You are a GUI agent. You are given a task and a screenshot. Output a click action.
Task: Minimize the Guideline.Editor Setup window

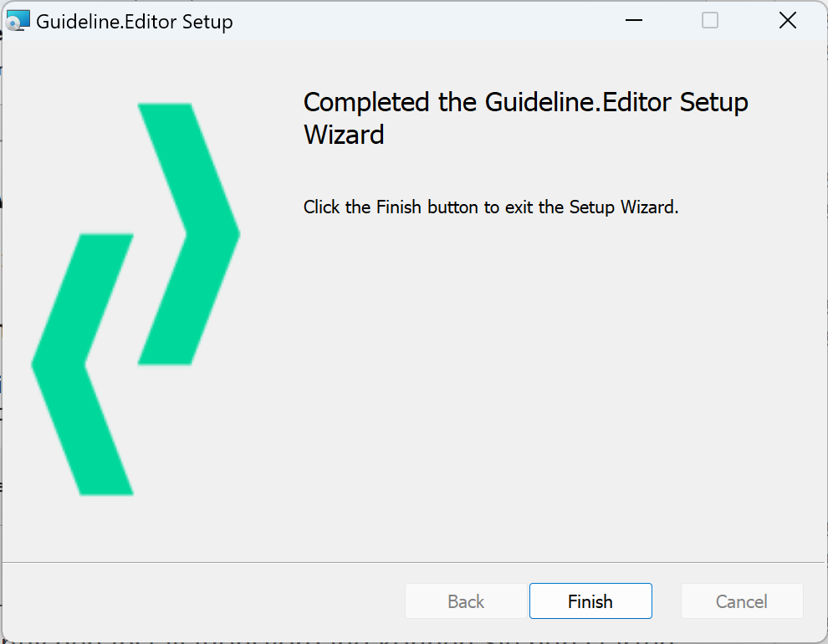pos(634,21)
